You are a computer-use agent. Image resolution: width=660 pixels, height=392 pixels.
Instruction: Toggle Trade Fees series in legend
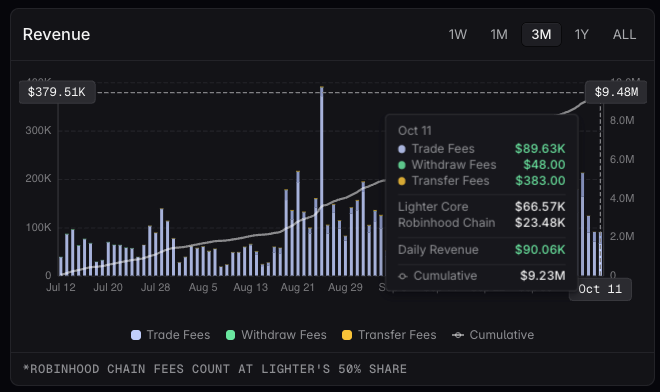(x=170, y=335)
